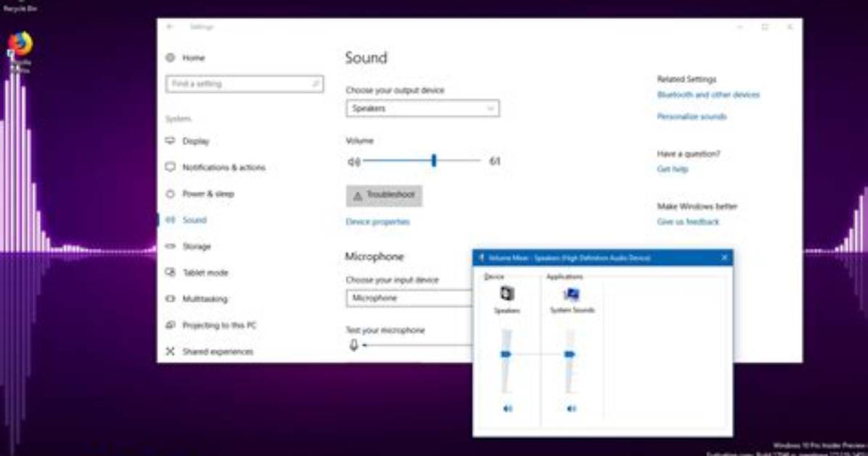Maximize the Settings window
Screen dimensions: 868x456
click(x=765, y=27)
